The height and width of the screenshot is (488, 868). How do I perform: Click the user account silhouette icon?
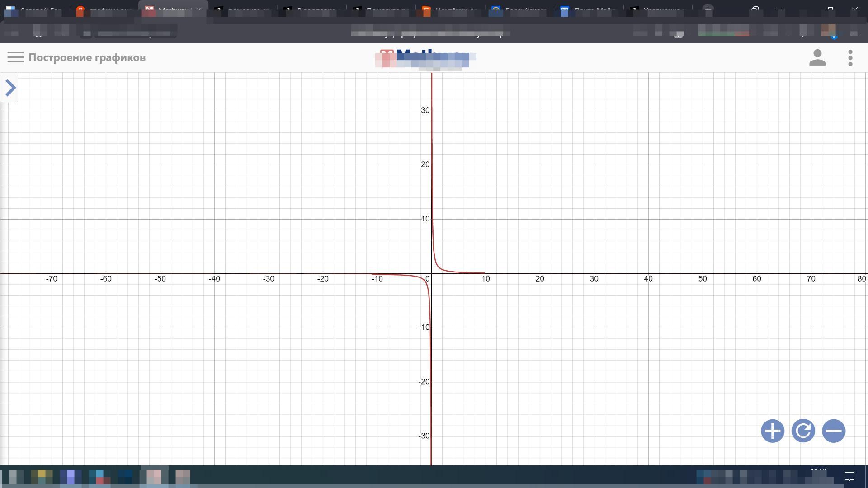click(x=817, y=58)
